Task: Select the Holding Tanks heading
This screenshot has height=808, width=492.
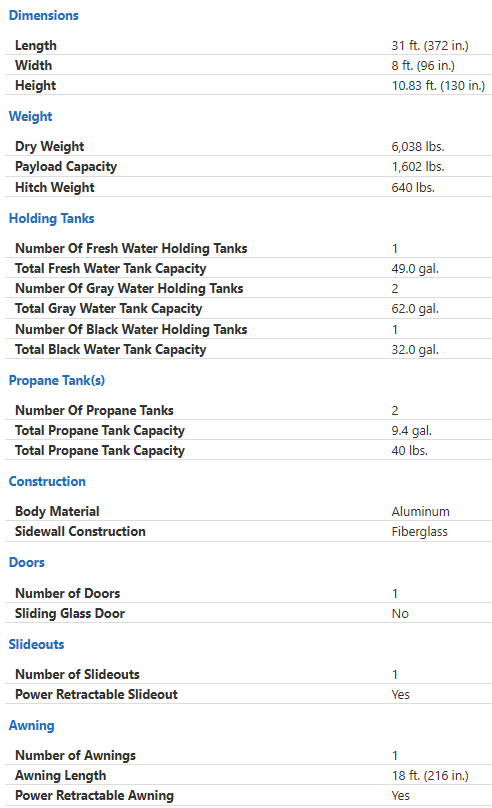Action: 52,218
